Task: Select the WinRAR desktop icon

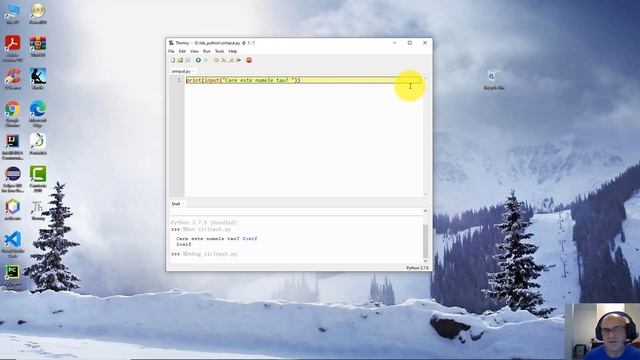Action: point(38,46)
